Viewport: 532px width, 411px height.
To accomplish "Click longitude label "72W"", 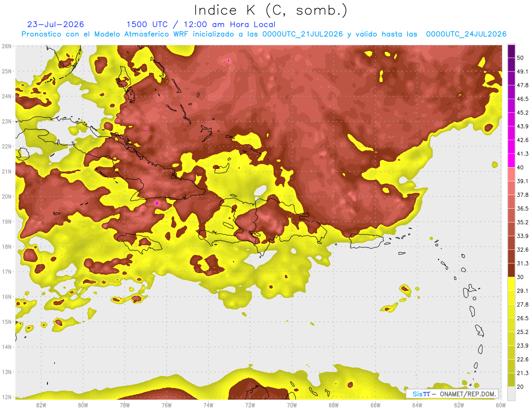I will [250, 404].
